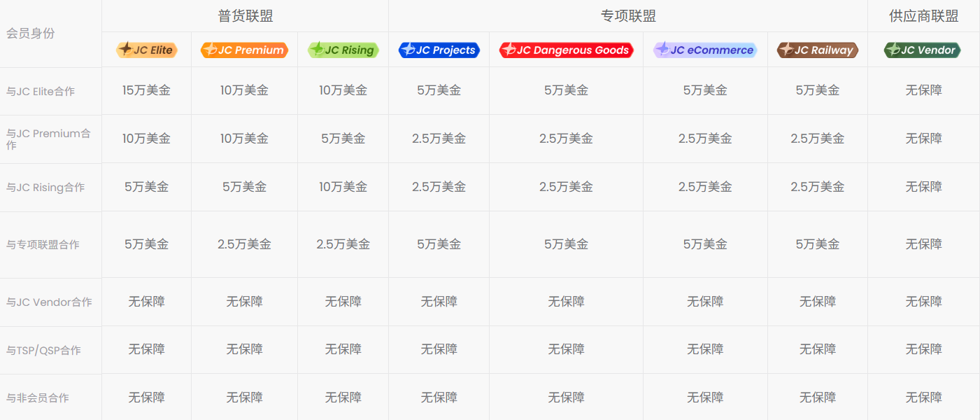Click JC Rising value in 与JC Premium合作 row
980x420 pixels.
point(343,139)
